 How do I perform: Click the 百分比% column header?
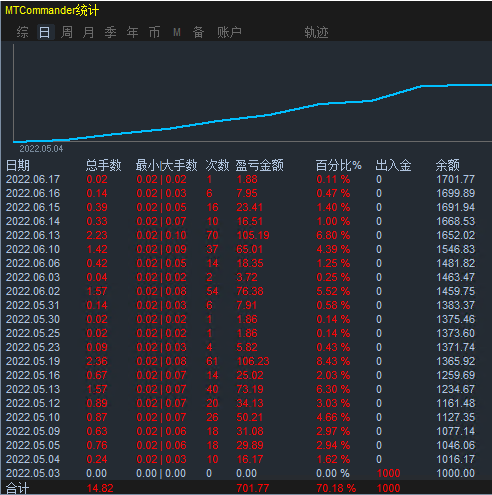pyautogui.click(x=338, y=165)
